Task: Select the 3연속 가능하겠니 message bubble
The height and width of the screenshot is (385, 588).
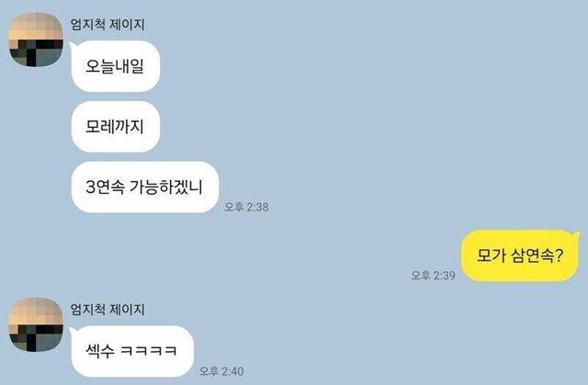Action: pyautogui.click(x=145, y=187)
